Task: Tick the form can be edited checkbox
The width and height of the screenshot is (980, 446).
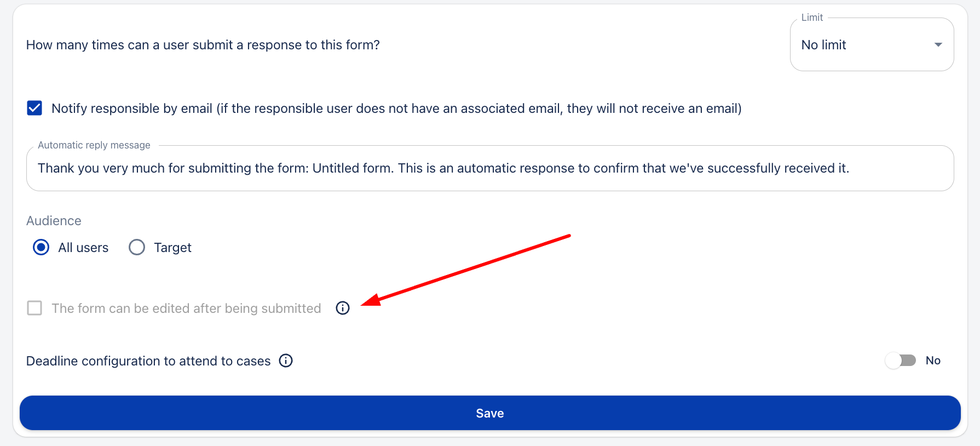Action: tap(34, 308)
